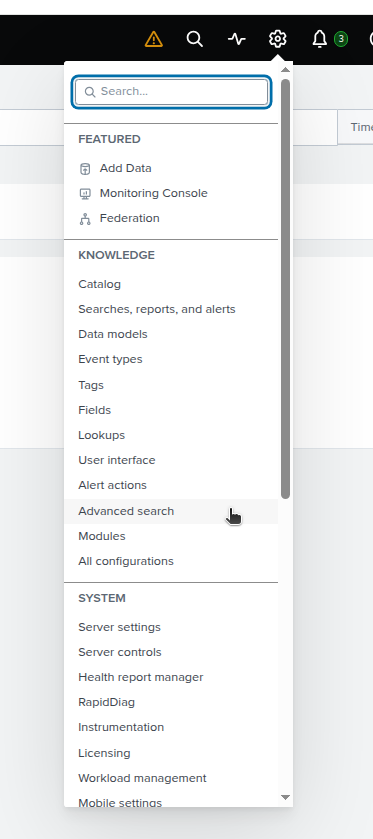This screenshot has height=839, width=373.
Task: Launch RapidDiag
Action: tap(106, 703)
